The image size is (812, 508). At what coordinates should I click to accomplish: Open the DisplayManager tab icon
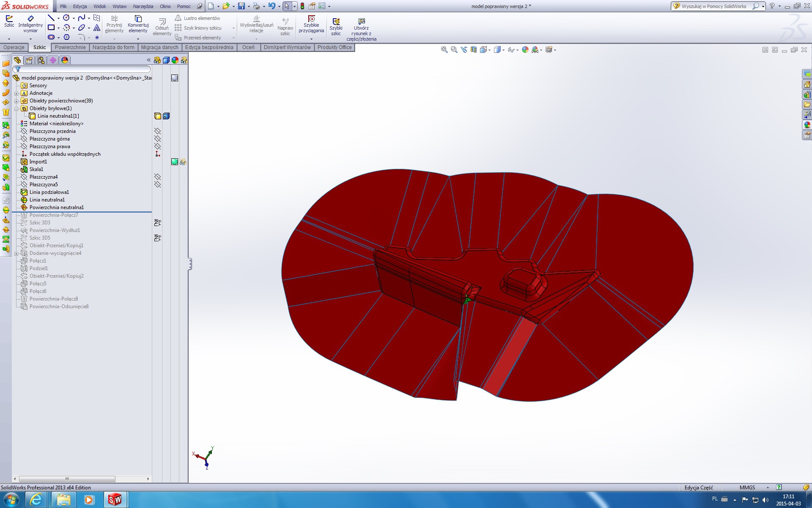[65, 60]
